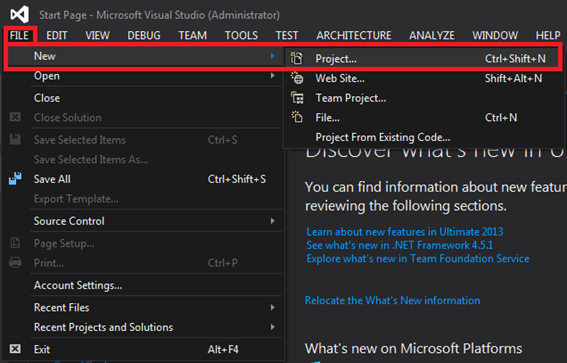Expand the Source Control submenu
Screen dimensions: 567x363
click(x=272, y=221)
